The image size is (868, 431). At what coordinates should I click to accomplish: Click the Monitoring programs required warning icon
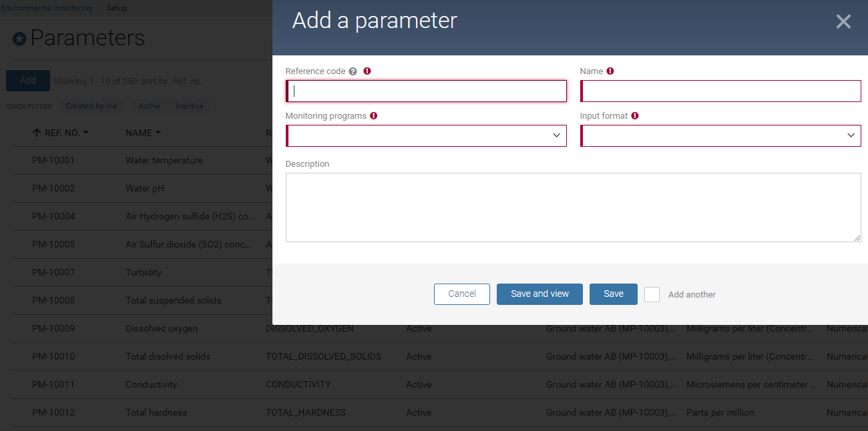click(374, 115)
